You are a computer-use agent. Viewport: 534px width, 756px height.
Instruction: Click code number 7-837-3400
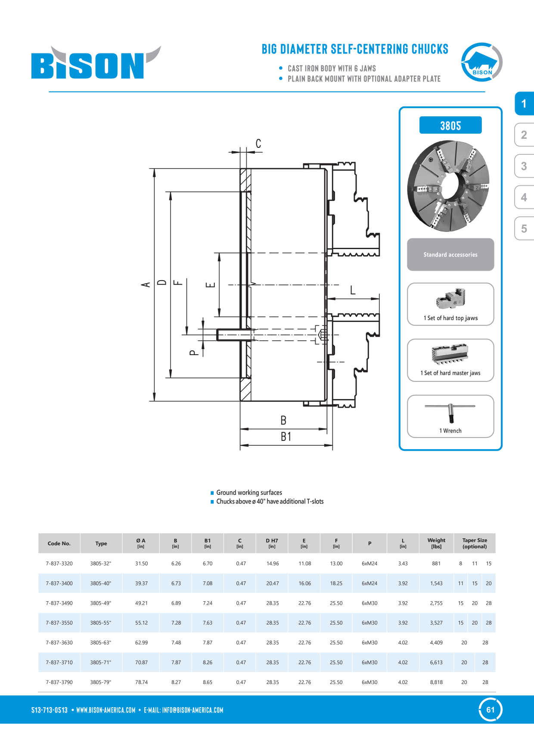click(x=59, y=584)
